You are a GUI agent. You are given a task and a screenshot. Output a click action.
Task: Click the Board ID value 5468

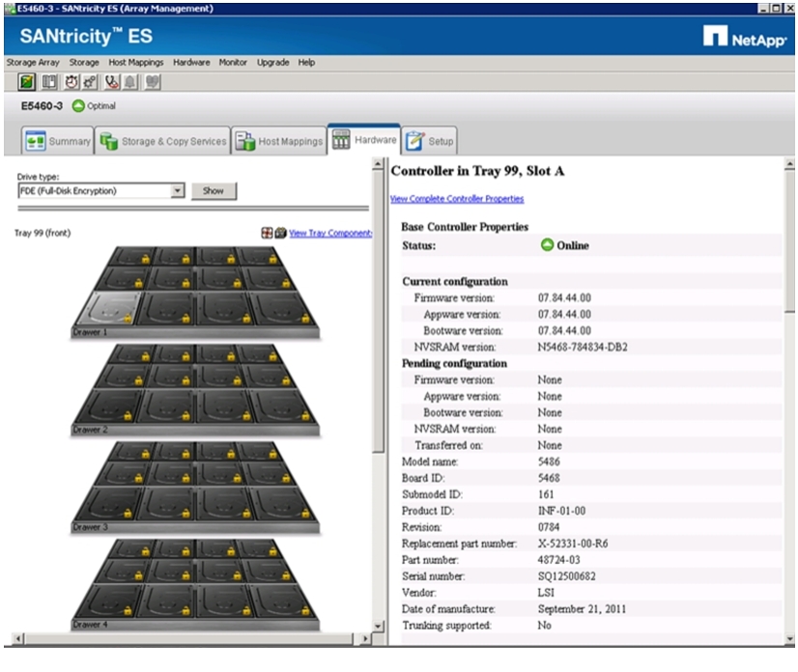[549, 478]
